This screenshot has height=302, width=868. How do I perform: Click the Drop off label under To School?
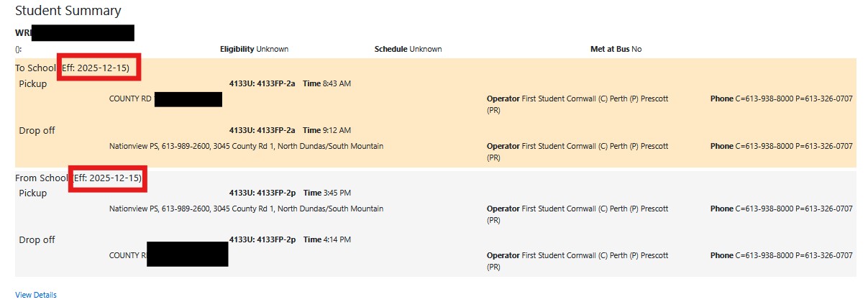[37, 130]
